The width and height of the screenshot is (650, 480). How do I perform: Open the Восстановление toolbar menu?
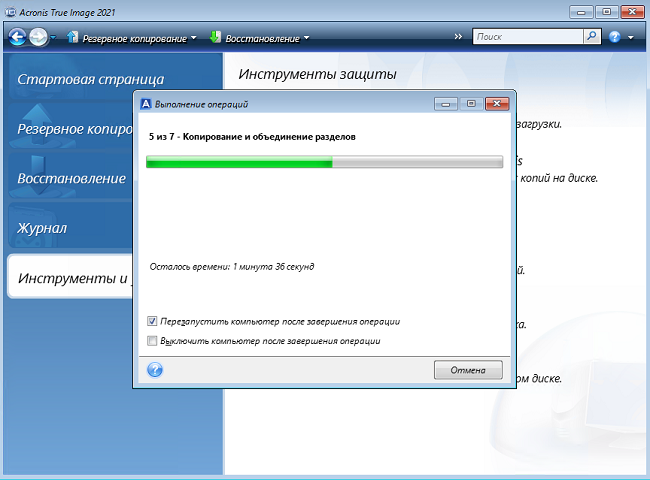tap(262, 39)
